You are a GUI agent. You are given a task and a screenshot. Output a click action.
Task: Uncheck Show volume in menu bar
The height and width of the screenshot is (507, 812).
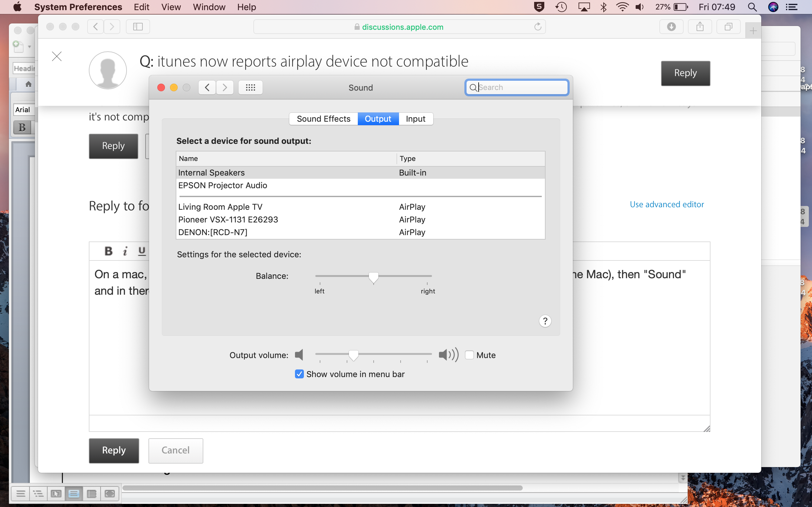(x=299, y=374)
